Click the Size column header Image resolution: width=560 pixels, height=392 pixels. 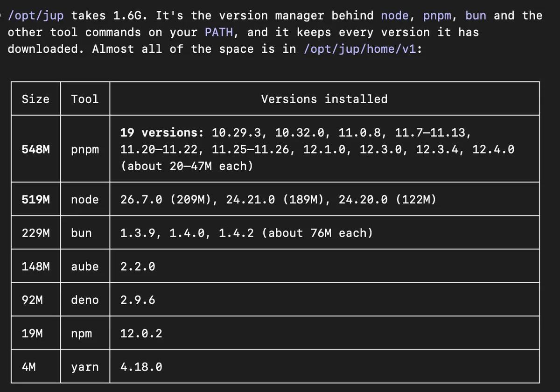[35, 99]
